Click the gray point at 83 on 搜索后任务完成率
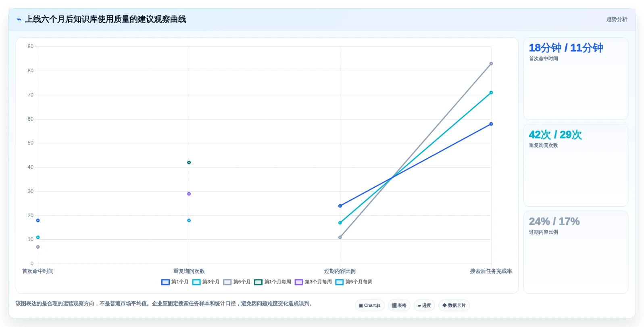Viewport: 644px width, 327px height. pyautogui.click(x=491, y=64)
